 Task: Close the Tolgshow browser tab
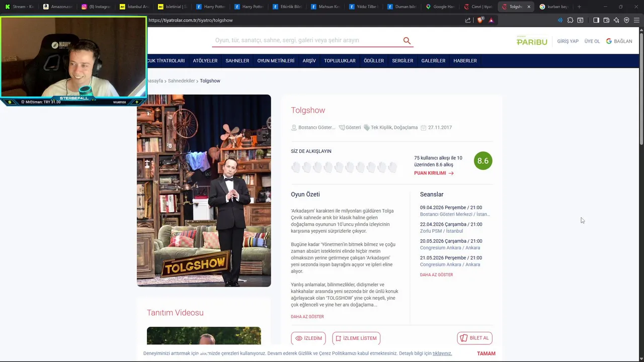pyautogui.click(x=529, y=7)
